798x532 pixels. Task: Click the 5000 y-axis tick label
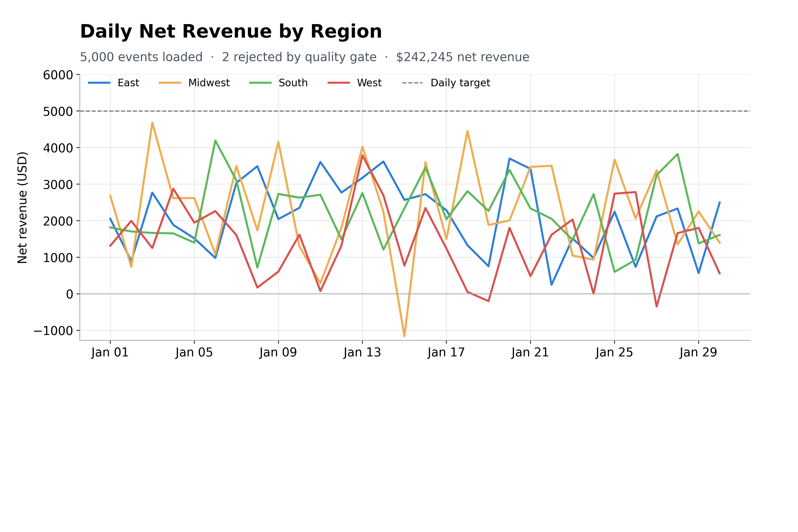[x=58, y=111]
